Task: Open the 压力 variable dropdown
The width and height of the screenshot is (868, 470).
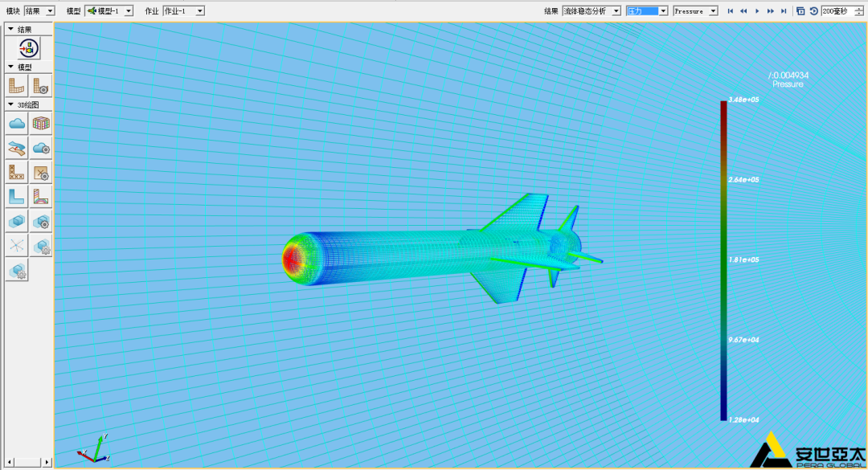Action: [646, 11]
